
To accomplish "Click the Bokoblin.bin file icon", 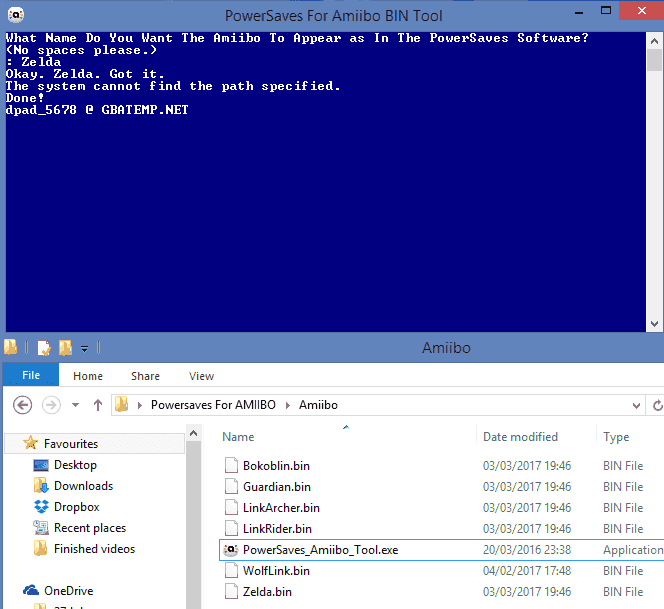I will [231, 465].
